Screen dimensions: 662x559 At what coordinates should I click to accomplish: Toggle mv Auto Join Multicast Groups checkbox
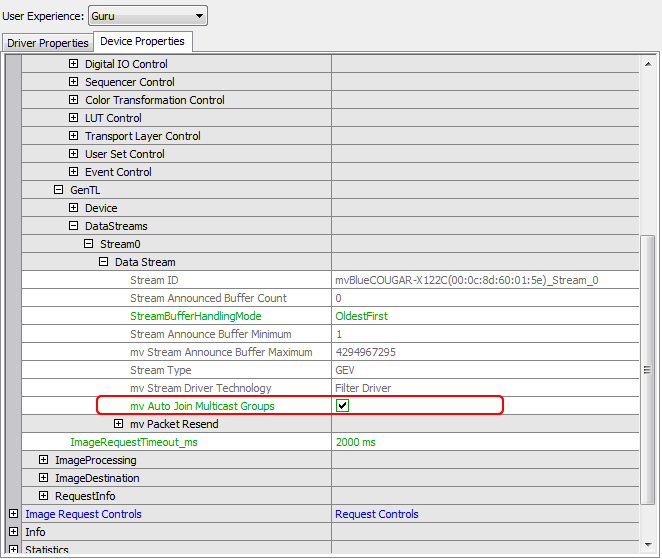coord(343,406)
